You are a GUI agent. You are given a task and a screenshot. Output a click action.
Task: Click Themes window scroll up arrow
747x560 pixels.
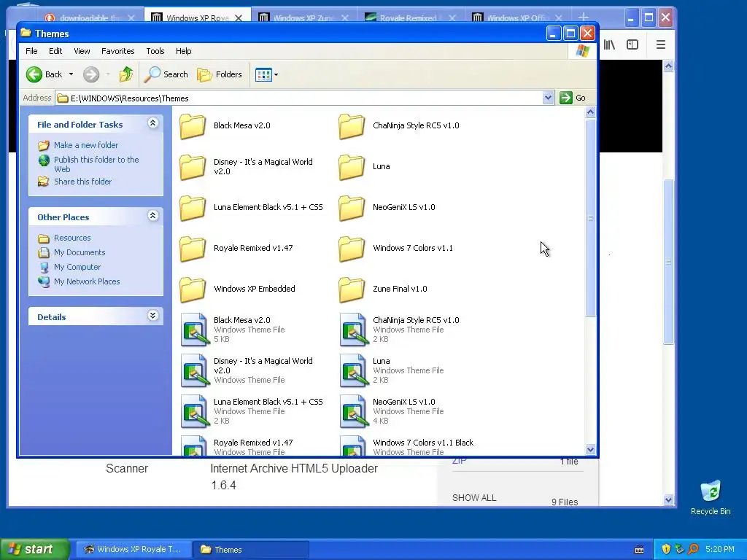(590, 112)
